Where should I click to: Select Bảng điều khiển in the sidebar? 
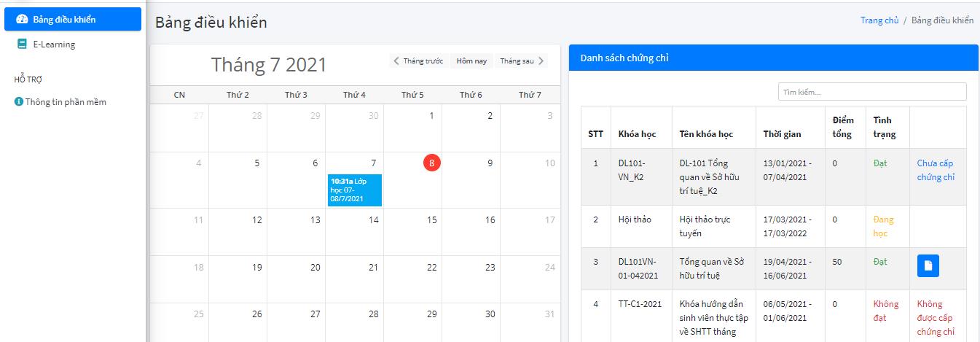point(73,19)
